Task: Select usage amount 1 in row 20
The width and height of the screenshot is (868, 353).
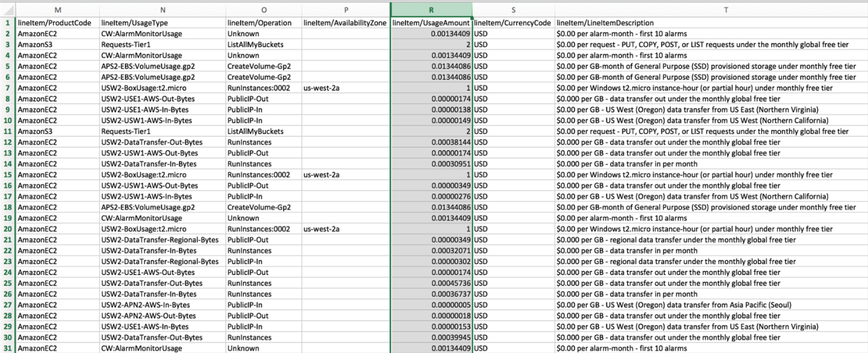Action: 431,229
